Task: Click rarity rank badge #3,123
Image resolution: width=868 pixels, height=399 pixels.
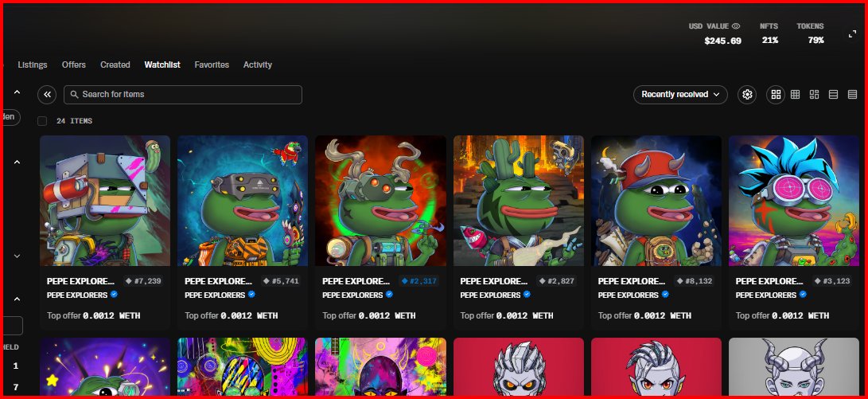Action: pos(832,281)
